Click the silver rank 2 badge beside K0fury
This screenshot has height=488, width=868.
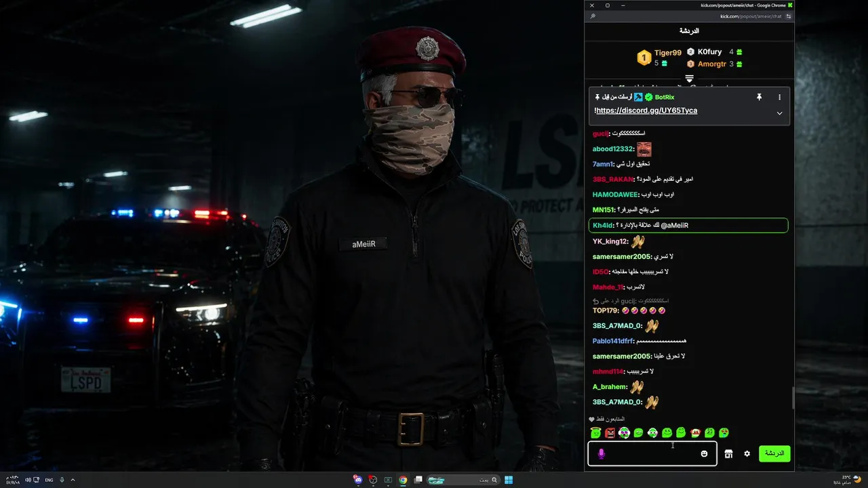(690, 52)
